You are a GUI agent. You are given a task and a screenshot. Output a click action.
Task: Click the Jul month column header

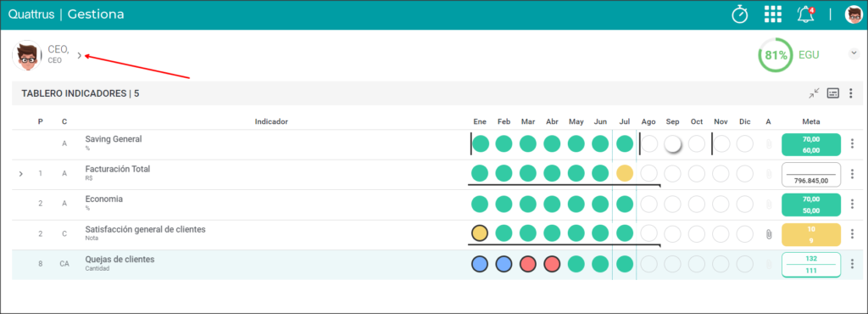625,121
